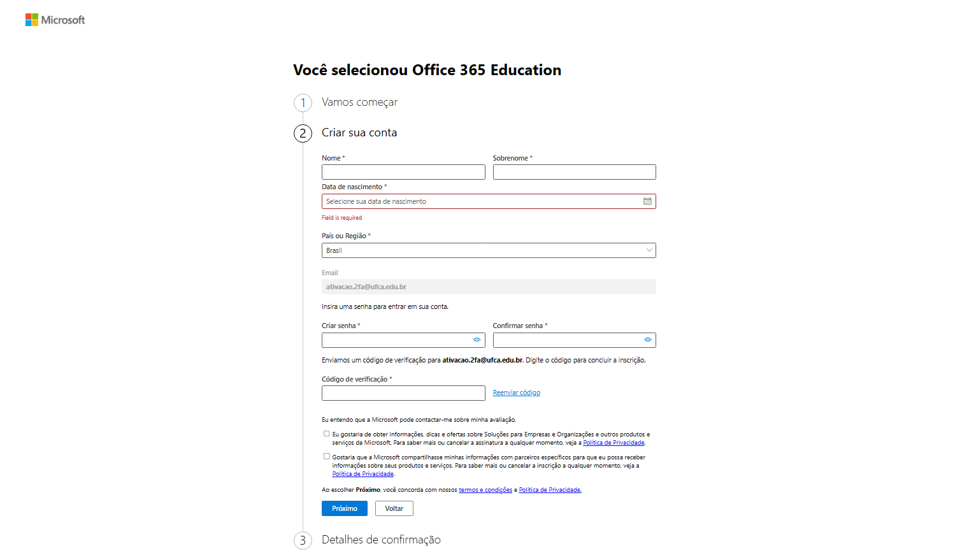
Task: Show password in Criar senha field
Action: (x=477, y=340)
